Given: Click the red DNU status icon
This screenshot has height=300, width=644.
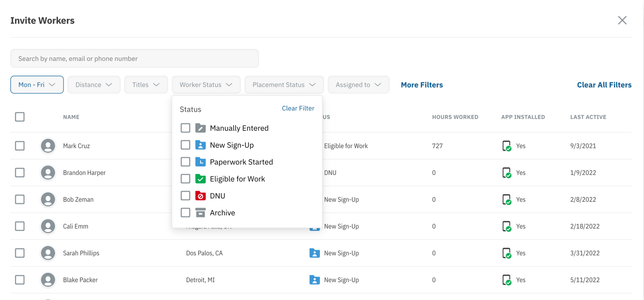Looking at the screenshot, I should coord(201,195).
